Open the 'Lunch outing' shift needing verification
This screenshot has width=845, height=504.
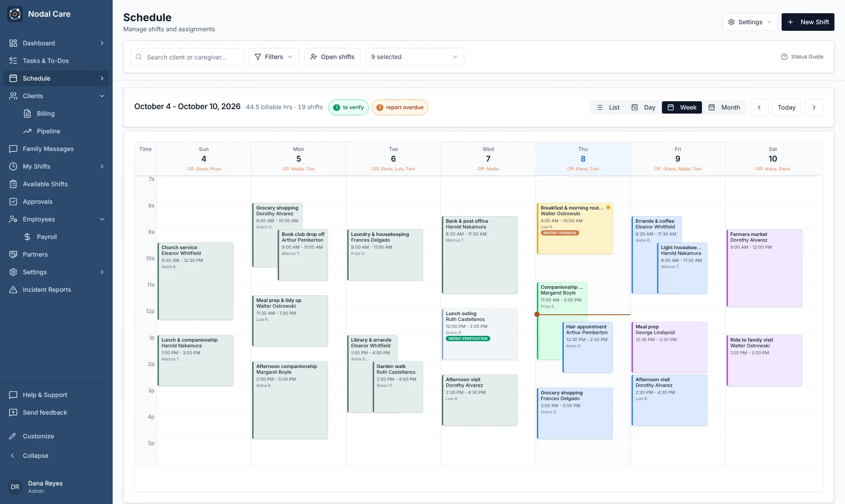coord(480,334)
